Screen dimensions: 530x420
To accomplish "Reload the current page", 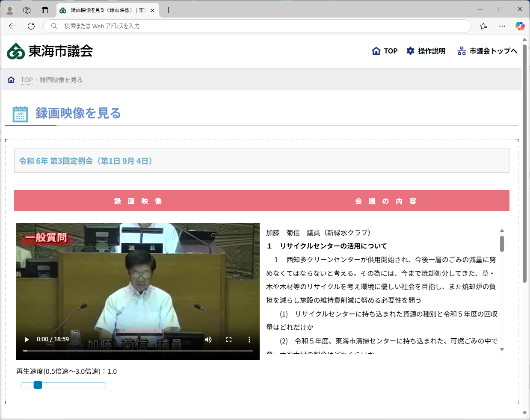I will [x=31, y=26].
